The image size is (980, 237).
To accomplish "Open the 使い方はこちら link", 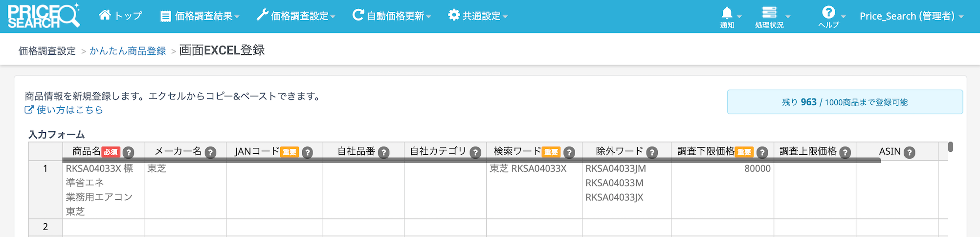I will [64, 110].
